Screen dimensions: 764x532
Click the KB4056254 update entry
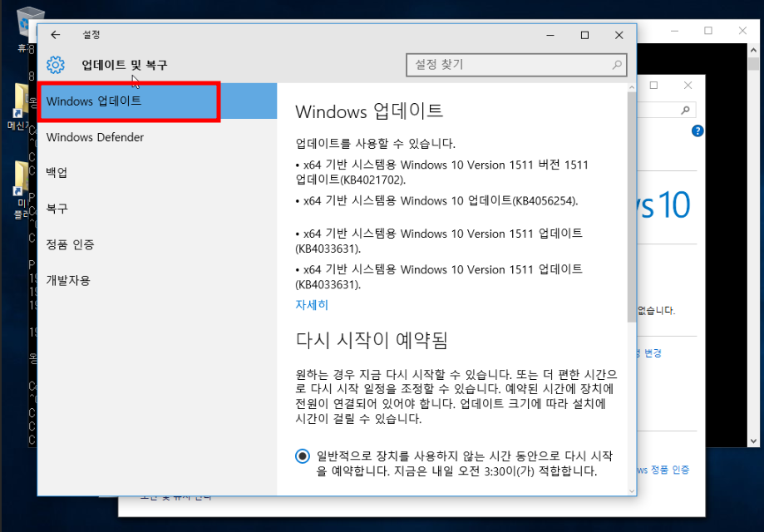(436, 200)
